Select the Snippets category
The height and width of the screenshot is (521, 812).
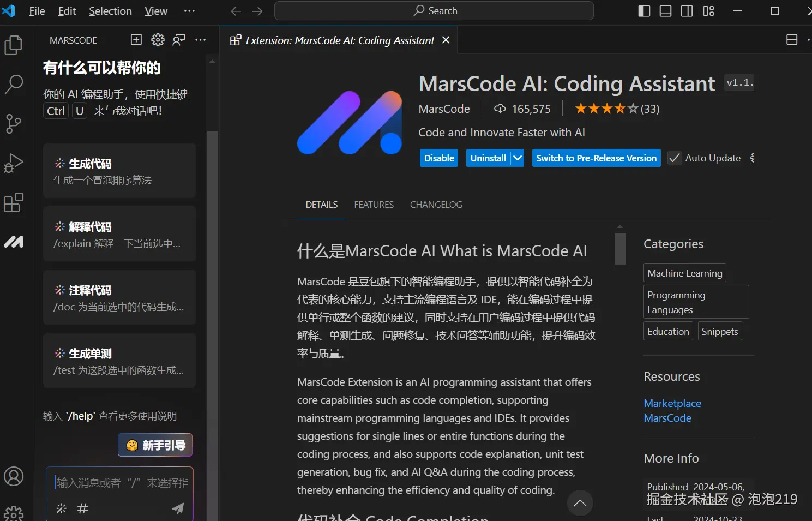click(719, 331)
